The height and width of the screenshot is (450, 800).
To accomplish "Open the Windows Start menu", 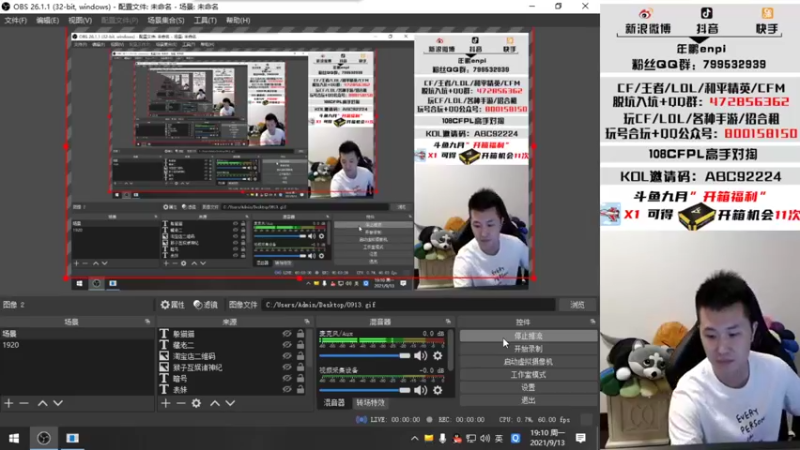I will (x=14, y=438).
